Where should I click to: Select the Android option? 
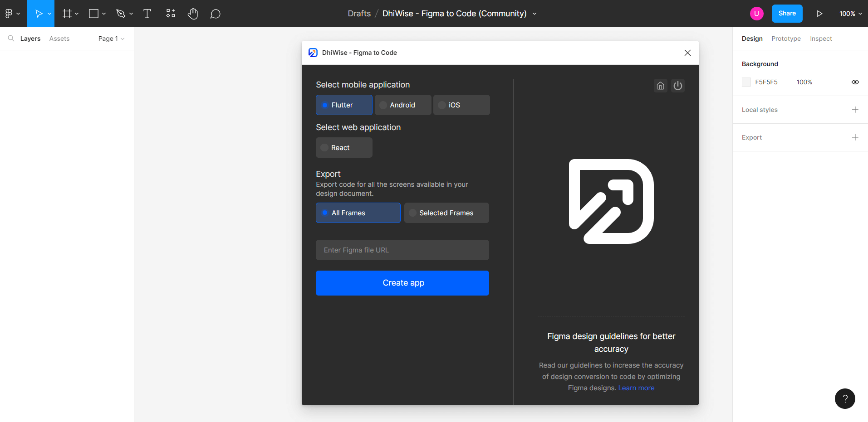(x=403, y=105)
